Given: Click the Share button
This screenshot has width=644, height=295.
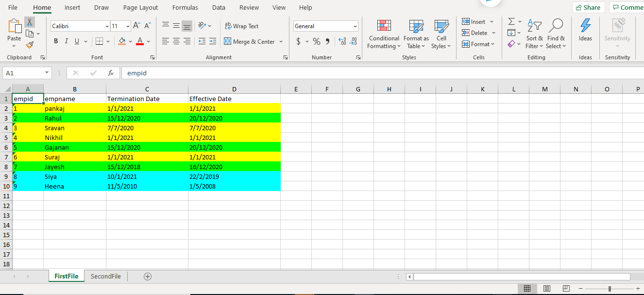Looking at the screenshot, I should coord(588,7).
